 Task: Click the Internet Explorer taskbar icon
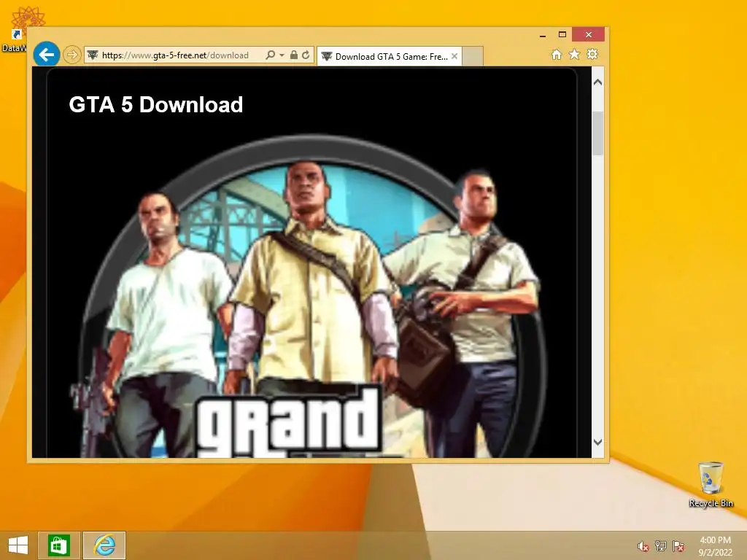[x=105, y=545]
